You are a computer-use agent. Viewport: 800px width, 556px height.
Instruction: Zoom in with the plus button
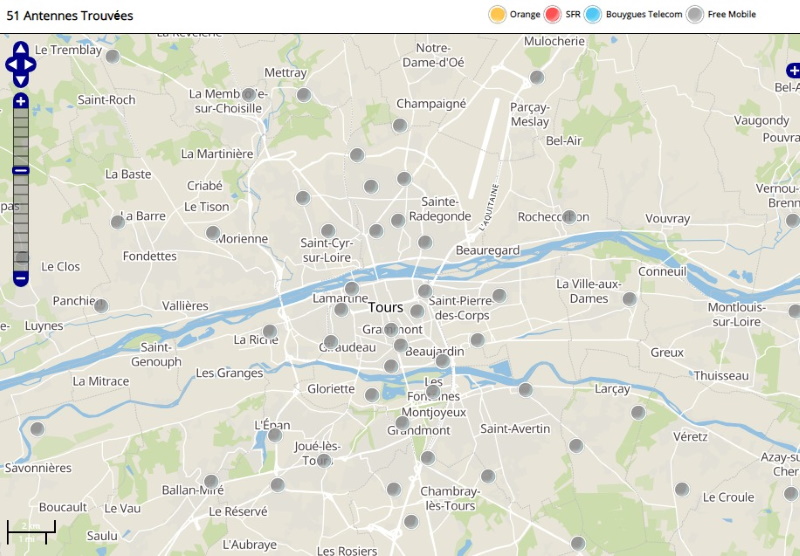pyautogui.click(x=21, y=101)
